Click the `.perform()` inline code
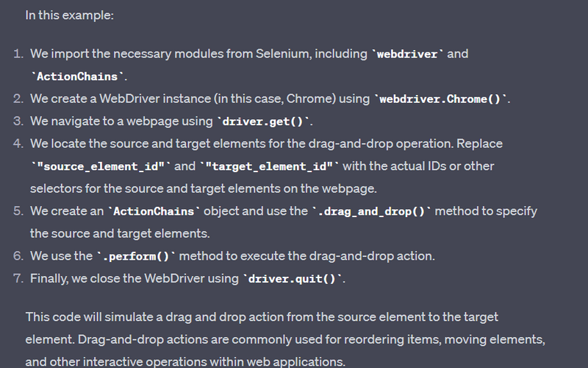The width and height of the screenshot is (588, 368). (x=136, y=256)
